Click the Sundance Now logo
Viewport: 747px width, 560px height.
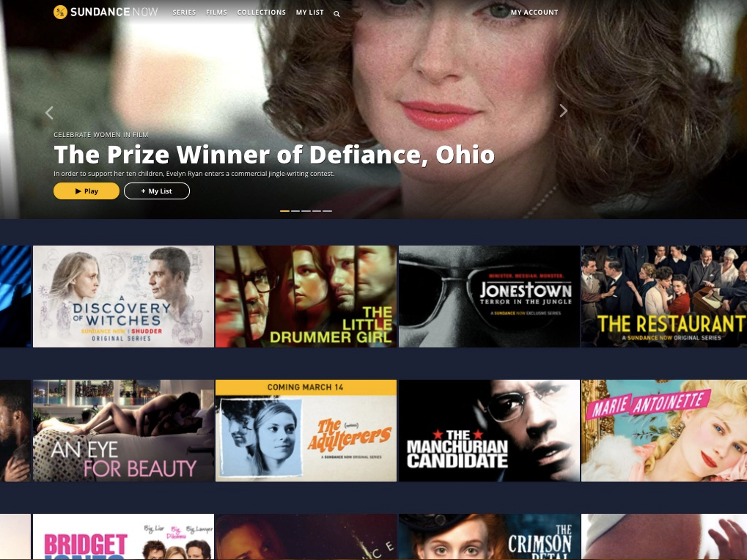click(x=106, y=12)
